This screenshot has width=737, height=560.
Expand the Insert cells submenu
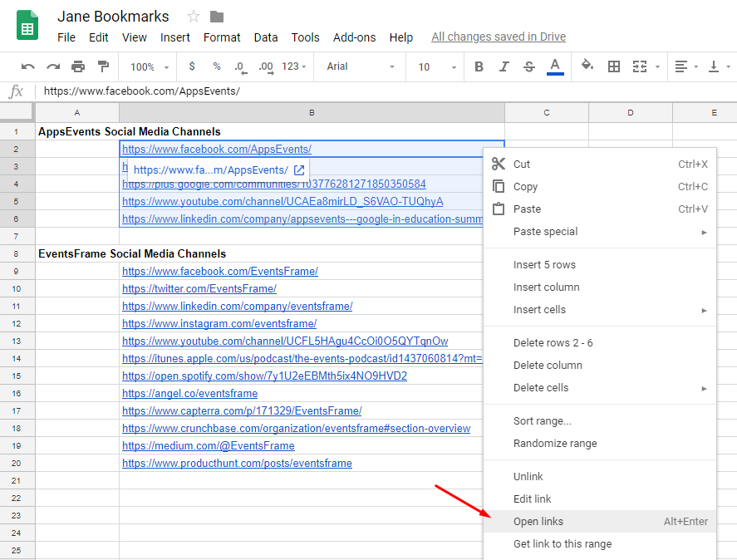[600, 310]
